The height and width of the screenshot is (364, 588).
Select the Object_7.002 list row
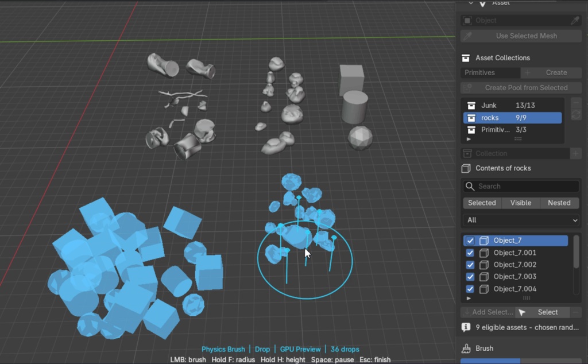click(515, 265)
